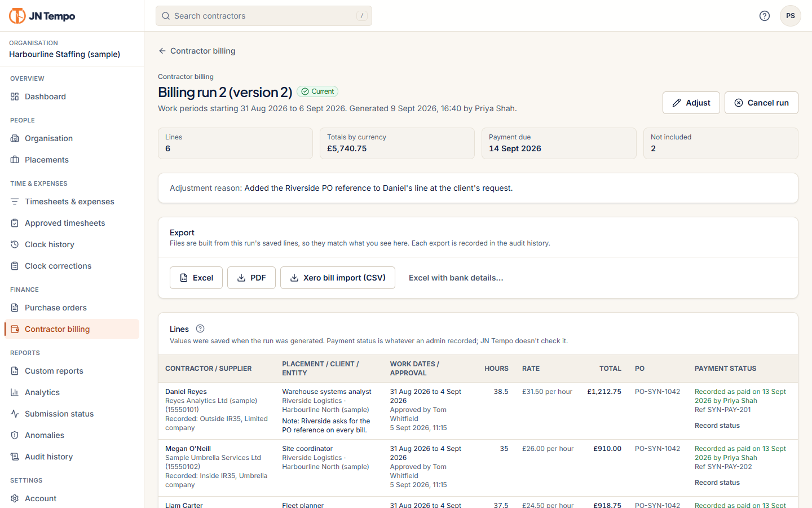Click Ref SYN-PAY-202 text
This screenshot has height=508, width=812.
pos(723,467)
